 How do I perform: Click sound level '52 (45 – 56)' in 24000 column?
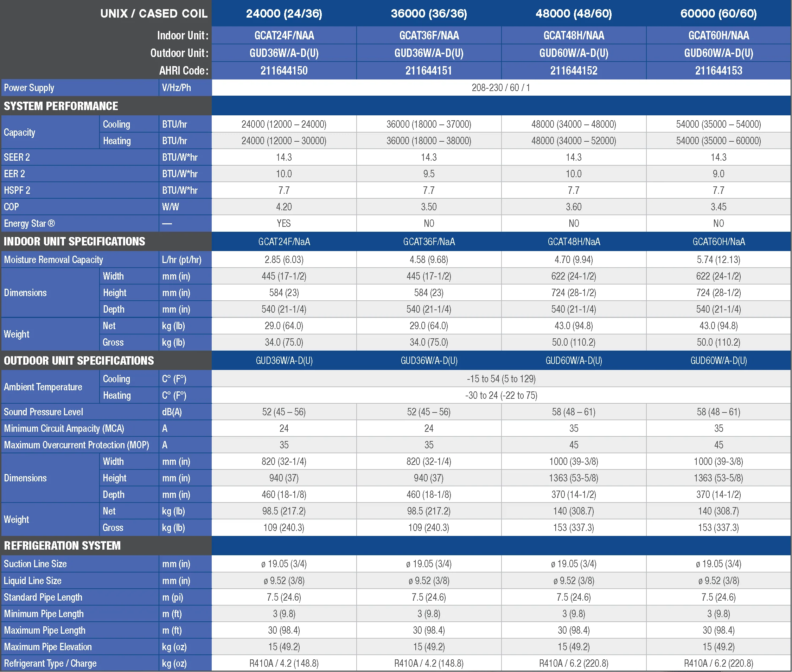tap(284, 412)
